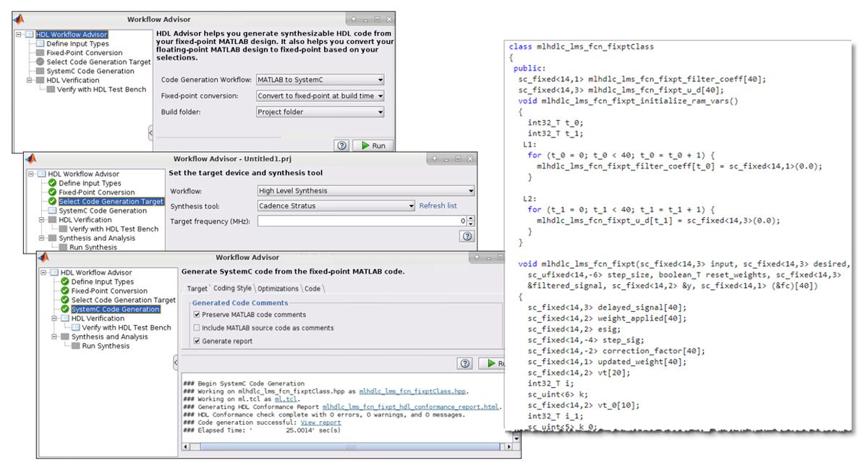Uncheck the Generate report option
Viewport: 868px width, 466px height.
pyautogui.click(x=197, y=339)
